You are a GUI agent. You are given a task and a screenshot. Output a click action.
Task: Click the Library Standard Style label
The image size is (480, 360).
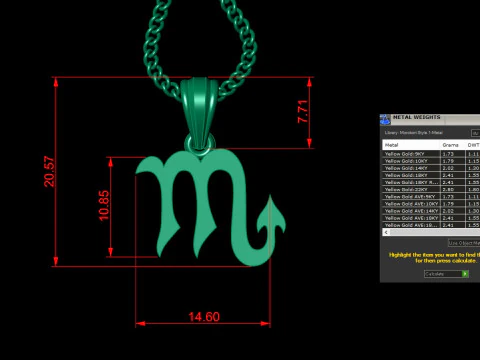click(x=413, y=133)
